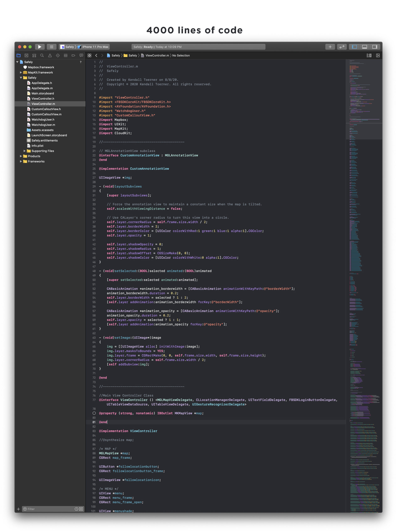
Task: Open AppDelegate.m file
Action: [42, 88]
